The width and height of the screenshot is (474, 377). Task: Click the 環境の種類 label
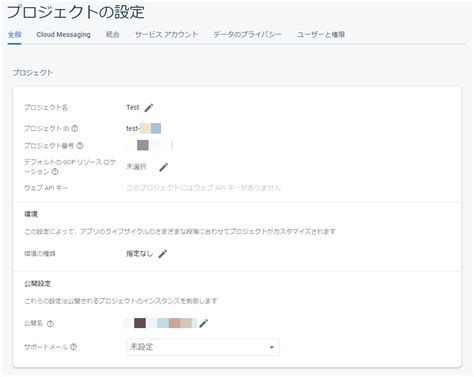pyautogui.click(x=40, y=254)
